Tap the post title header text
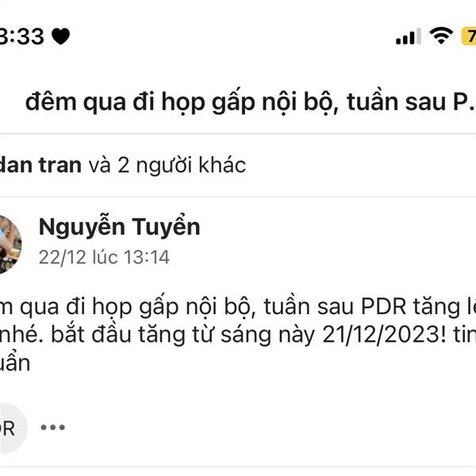This screenshot has height=476, width=476. (250, 102)
